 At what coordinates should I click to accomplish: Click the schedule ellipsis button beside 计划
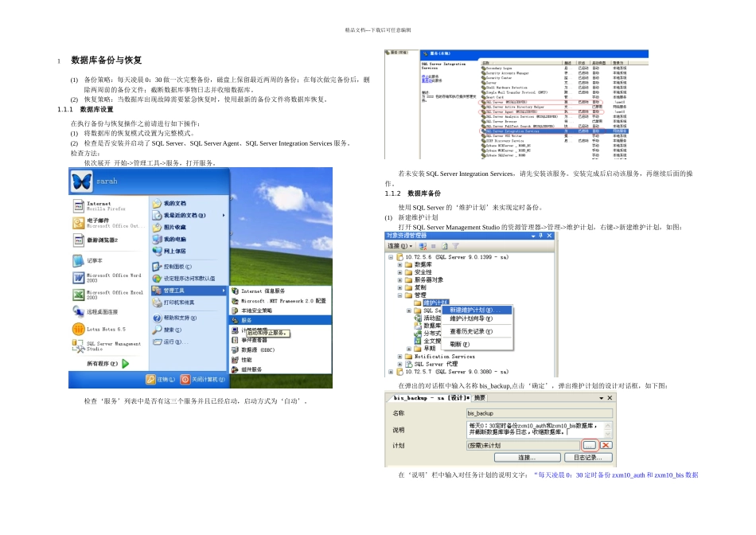(589, 445)
